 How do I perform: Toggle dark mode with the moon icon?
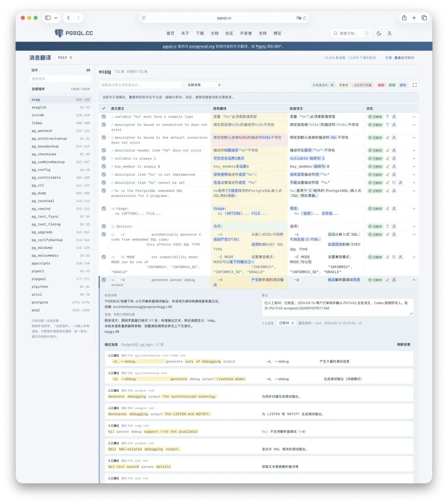pyautogui.click(x=379, y=33)
